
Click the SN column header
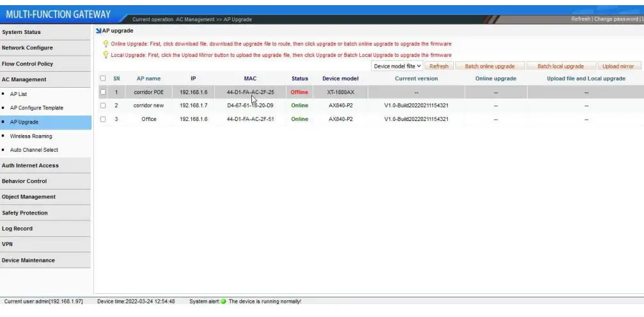coord(116,79)
